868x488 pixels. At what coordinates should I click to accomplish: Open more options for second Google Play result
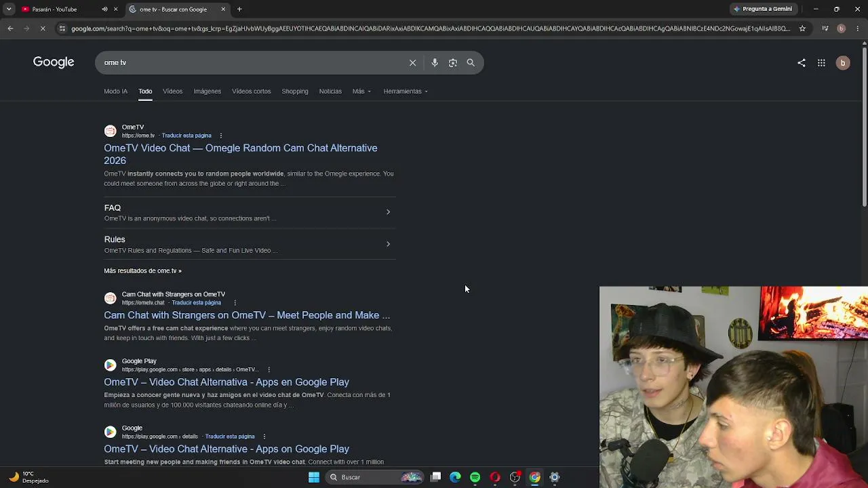(264, 436)
